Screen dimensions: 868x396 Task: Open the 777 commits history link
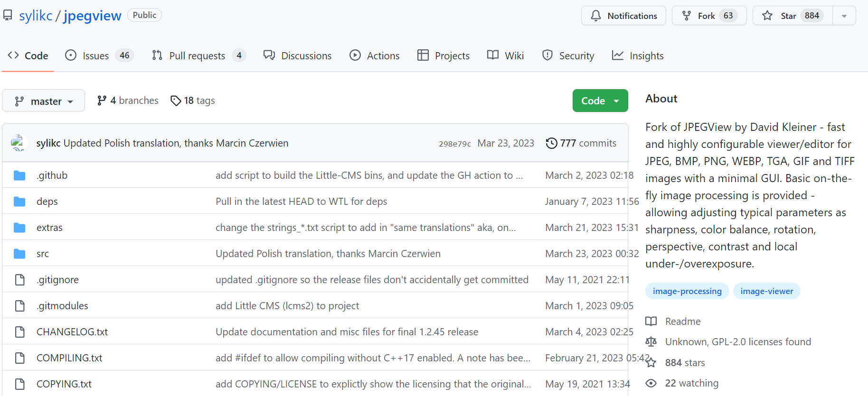point(581,143)
